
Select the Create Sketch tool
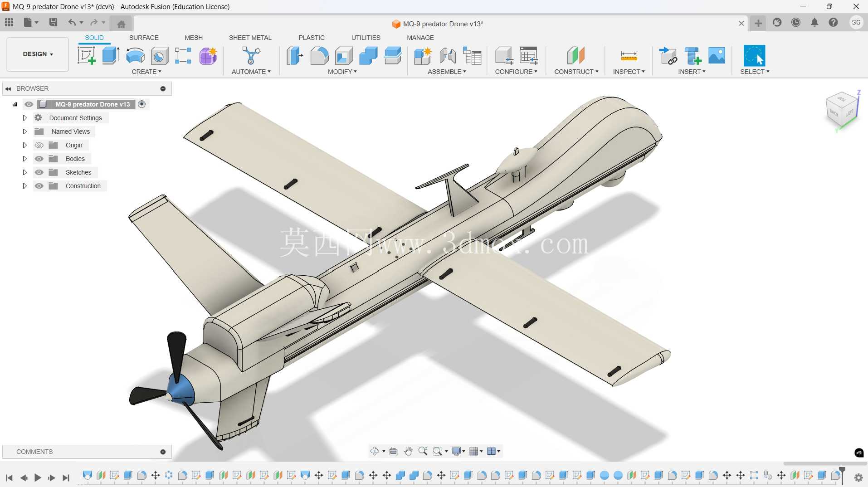point(86,56)
